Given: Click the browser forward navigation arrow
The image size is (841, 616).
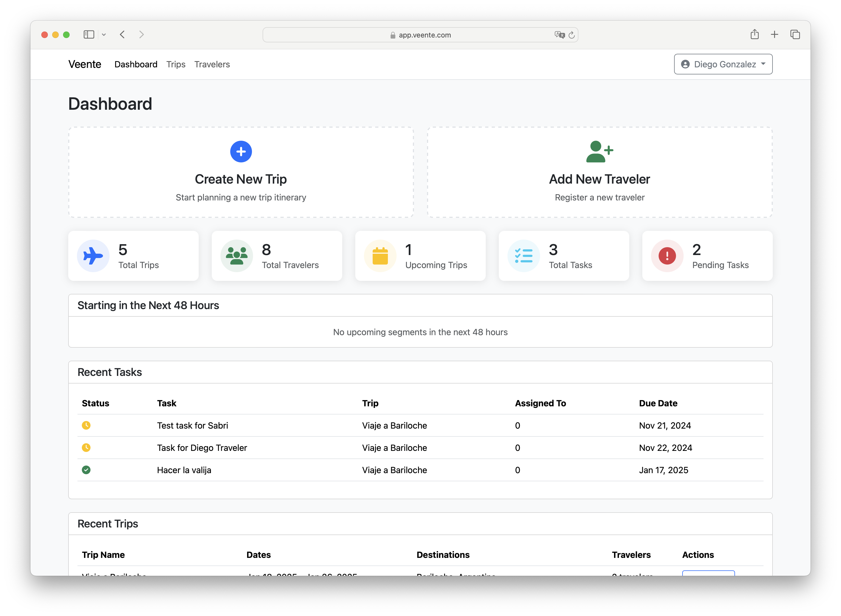Looking at the screenshot, I should click(142, 34).
